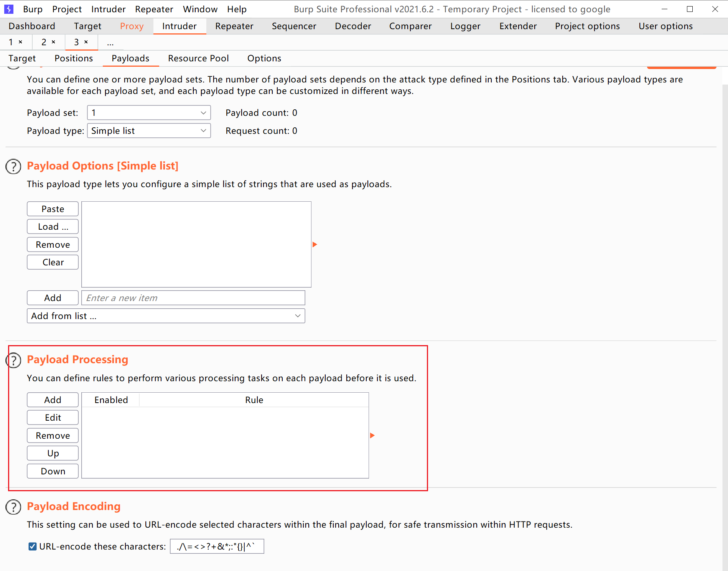Image resolution: width=728 pixels, height=571 pixels.
Task: Click the Rule column header
Action: pos(254,400)
